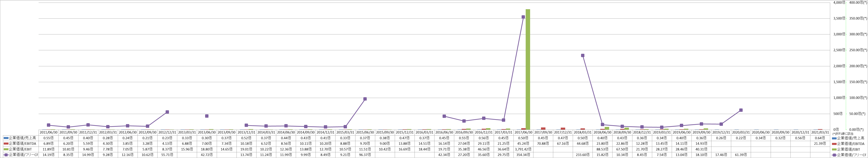The image size is (868, 158).
Task: Click the 2019/12/31 date column header
Action: click(x=721, y=132)
